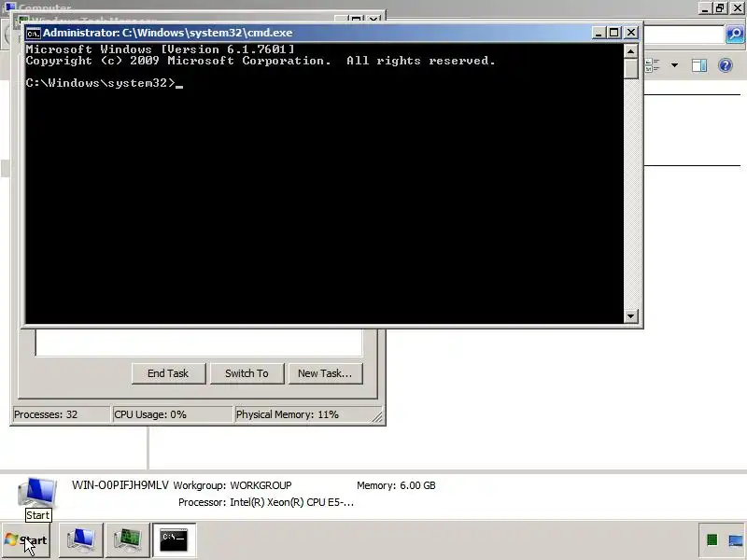747x560 pixels.
Task: Click the Processes: 32 status text
Action: (x=46, y=414)
